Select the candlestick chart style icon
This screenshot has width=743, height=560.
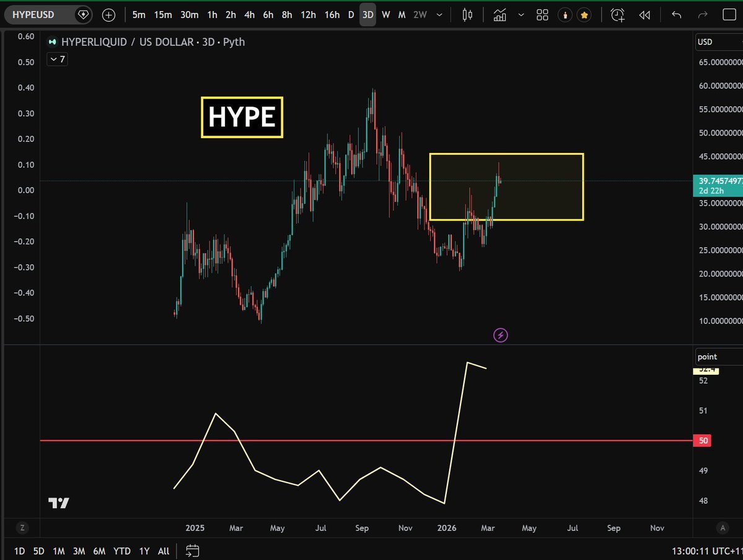pos(467,14)
